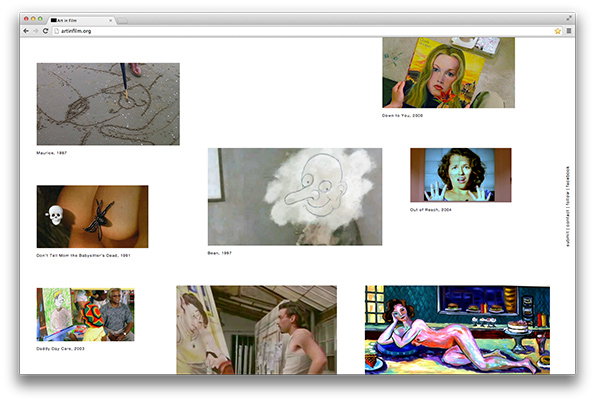Reload the artinfilm.org page

(x=45, y=31)
